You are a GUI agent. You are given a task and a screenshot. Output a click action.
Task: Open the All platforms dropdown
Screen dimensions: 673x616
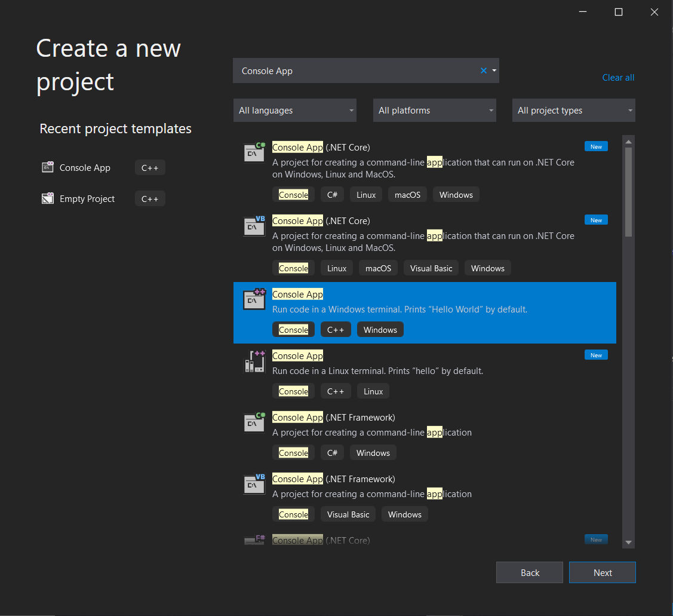[434, 110]
